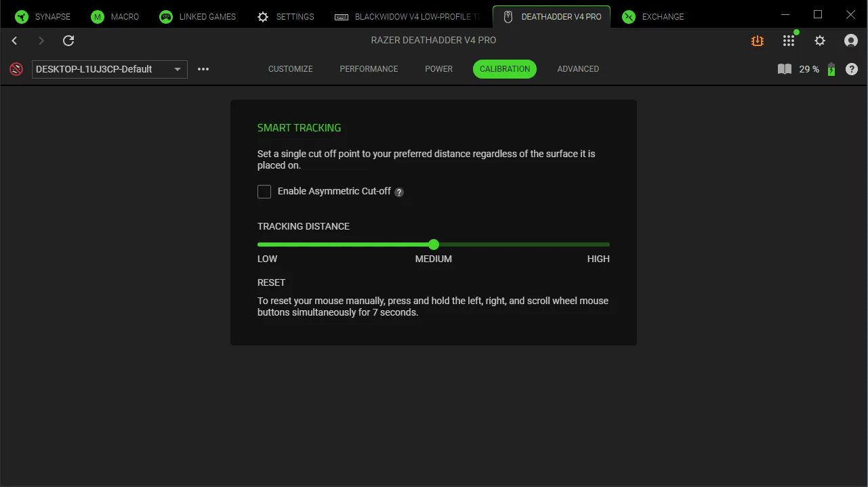This screenshot has width=868, height=487.
Task: Click the SMART TRACKING heading
Action: (x=299, y=127)
